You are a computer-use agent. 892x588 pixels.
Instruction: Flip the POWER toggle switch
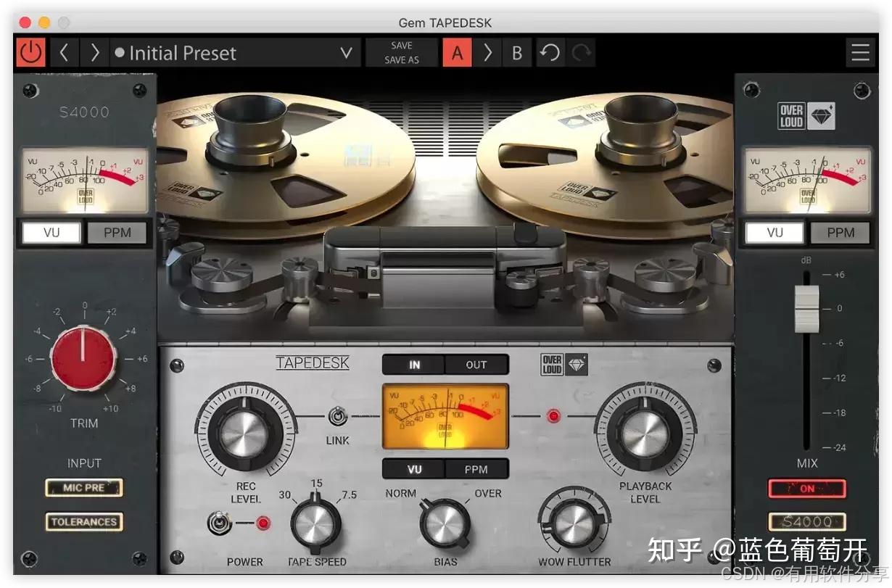coord(218,523)
